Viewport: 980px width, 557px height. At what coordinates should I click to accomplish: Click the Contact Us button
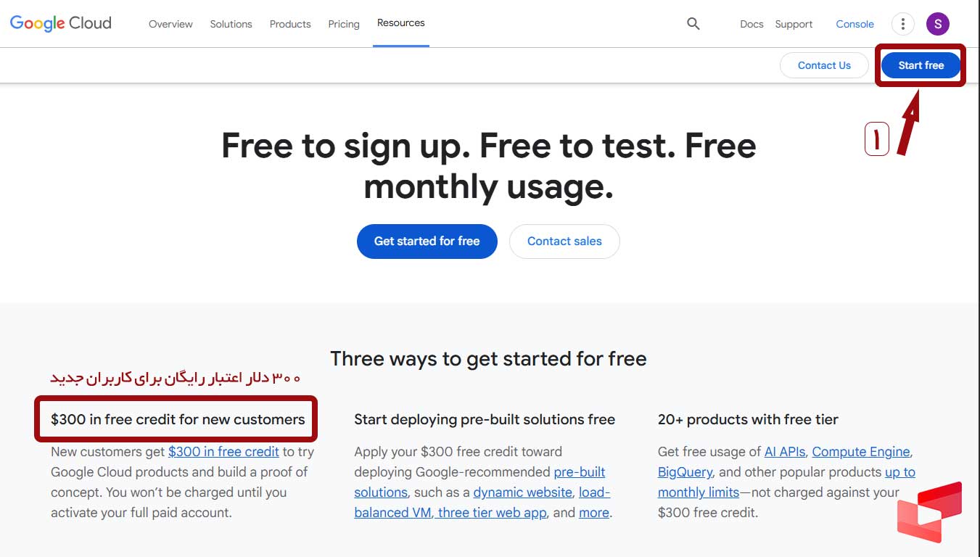click(824, 65)
